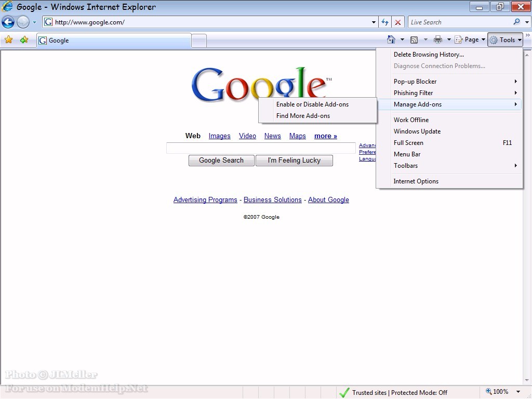Toggle Full Screen mode
This screenshot has height=399, width=532.
pyautogui.click(x=449, y=143)
